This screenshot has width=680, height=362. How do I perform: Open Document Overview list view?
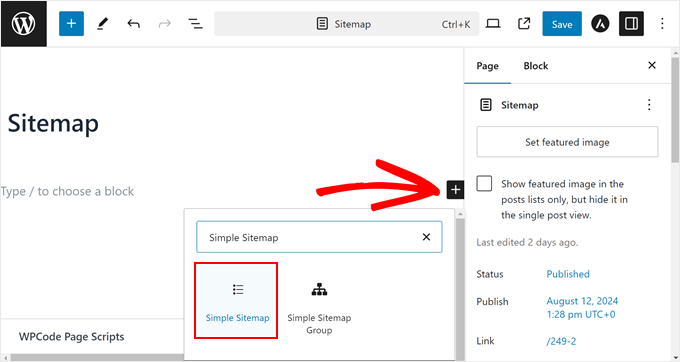point(196,24)
